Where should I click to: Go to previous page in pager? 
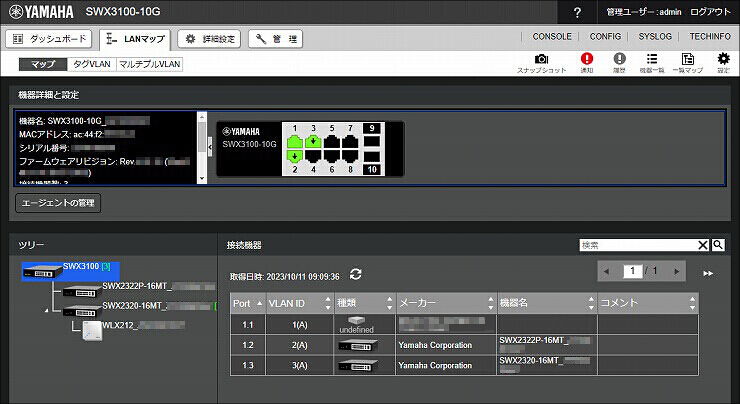coord(606,271)
